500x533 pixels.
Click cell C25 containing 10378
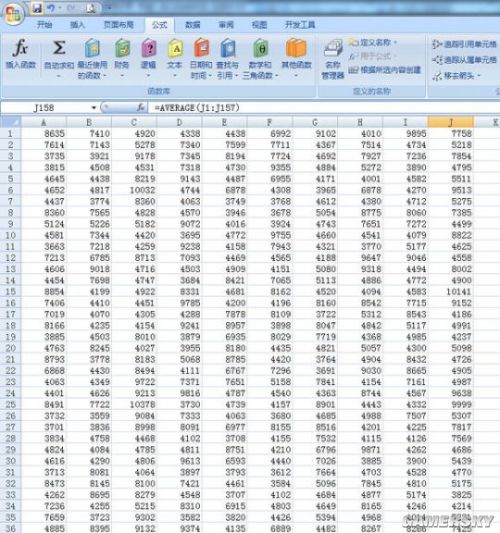pyautogui.click(x=134, y=404)
